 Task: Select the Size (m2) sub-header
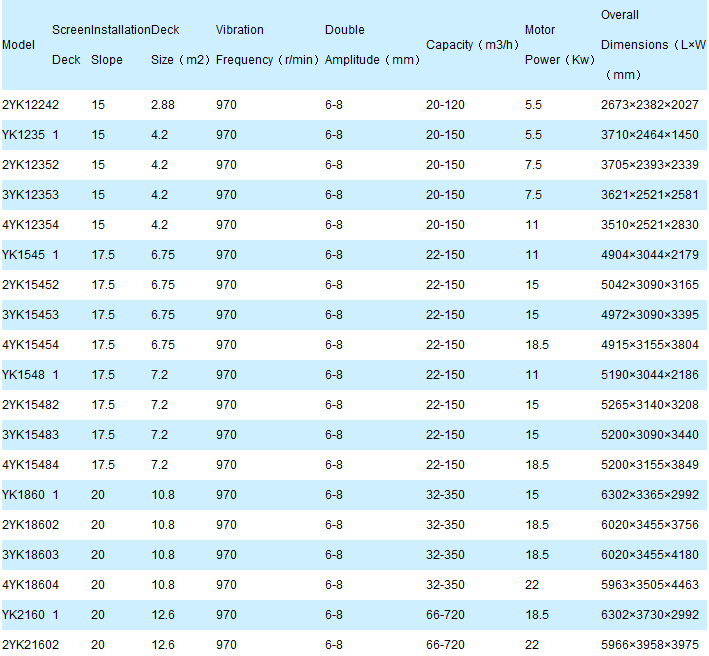180,60
